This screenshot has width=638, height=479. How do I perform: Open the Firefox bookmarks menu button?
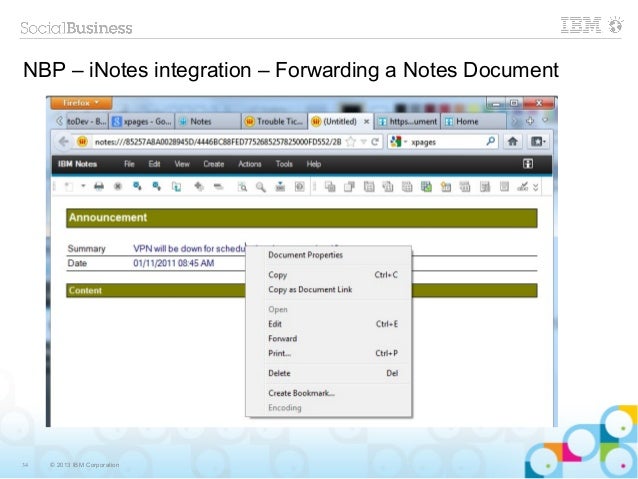pos(538,141)
